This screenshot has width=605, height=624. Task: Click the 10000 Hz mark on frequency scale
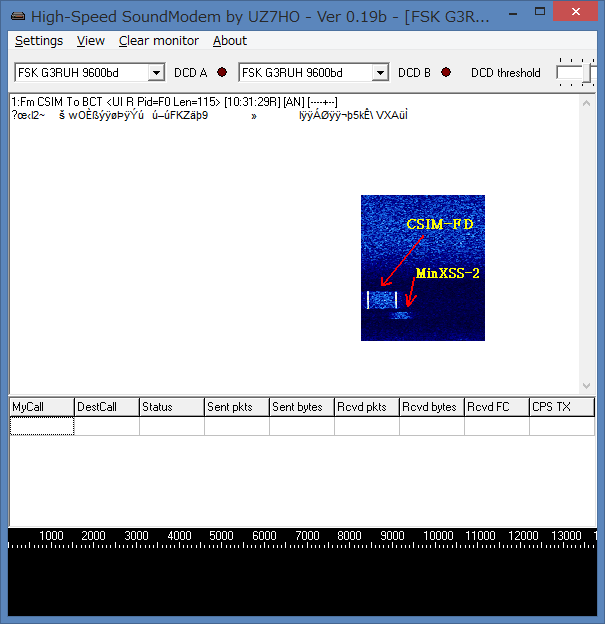click(438, 536)
